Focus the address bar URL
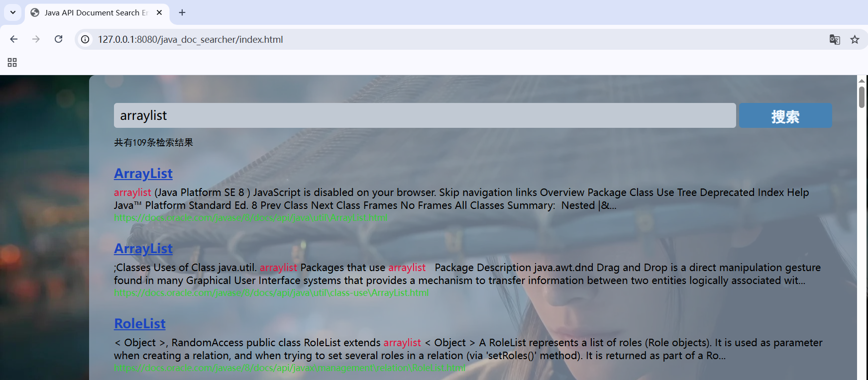868x380 pixels. (x=190, y=39)
